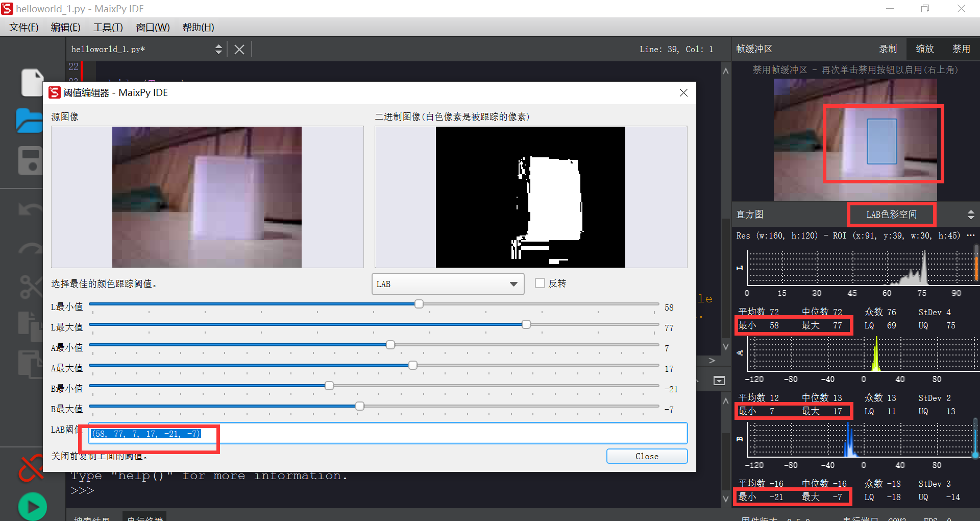Toggle 缩放 zoom for the frame buffer
The height and width of the screenshot is (521, 980).
click(924, 49)
